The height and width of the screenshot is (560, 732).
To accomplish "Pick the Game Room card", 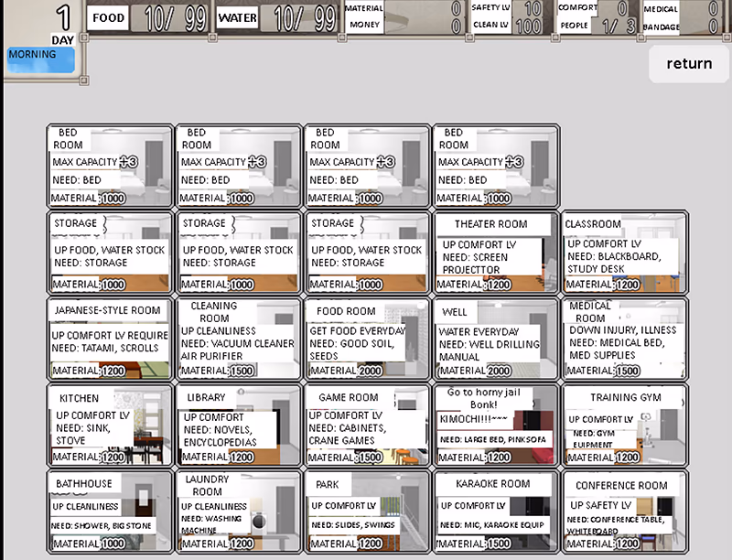I will pyautogui.click(x=367, y=425).
